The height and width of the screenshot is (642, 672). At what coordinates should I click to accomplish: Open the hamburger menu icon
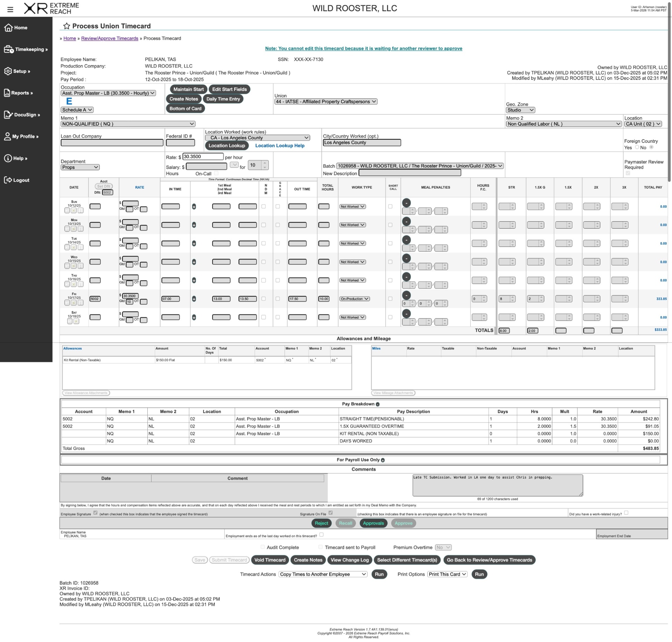coord(10,9)
